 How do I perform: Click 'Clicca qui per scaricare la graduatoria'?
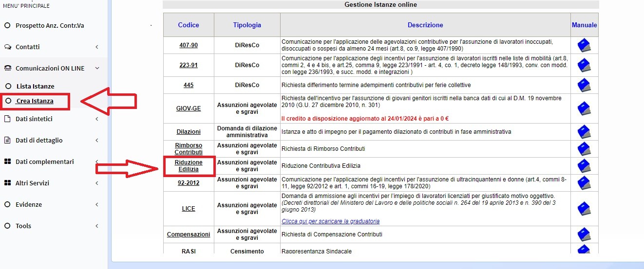330,221
